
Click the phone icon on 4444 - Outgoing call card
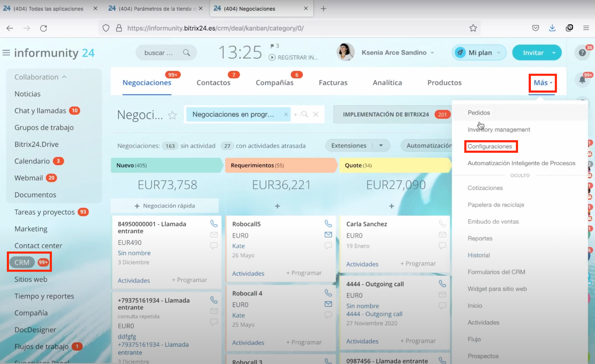coord(442,283)
